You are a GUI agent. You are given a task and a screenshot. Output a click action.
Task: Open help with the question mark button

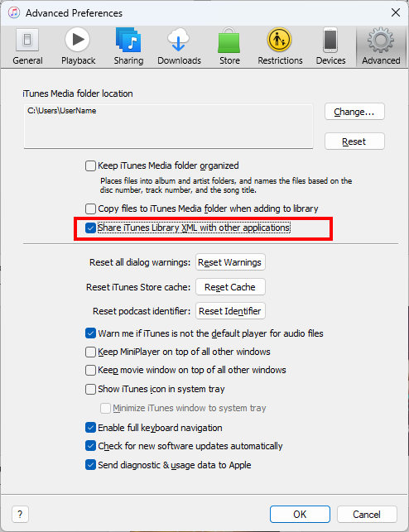pos(20,515)
